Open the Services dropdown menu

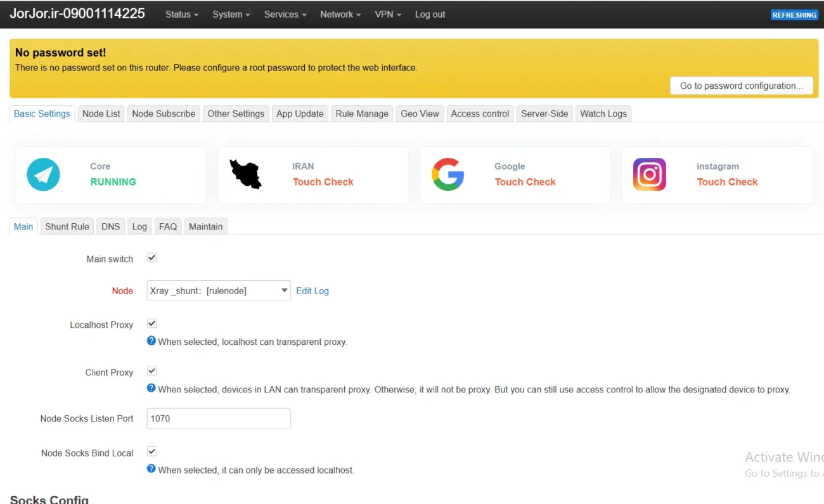pyautogui.click(x=285, y=15)
